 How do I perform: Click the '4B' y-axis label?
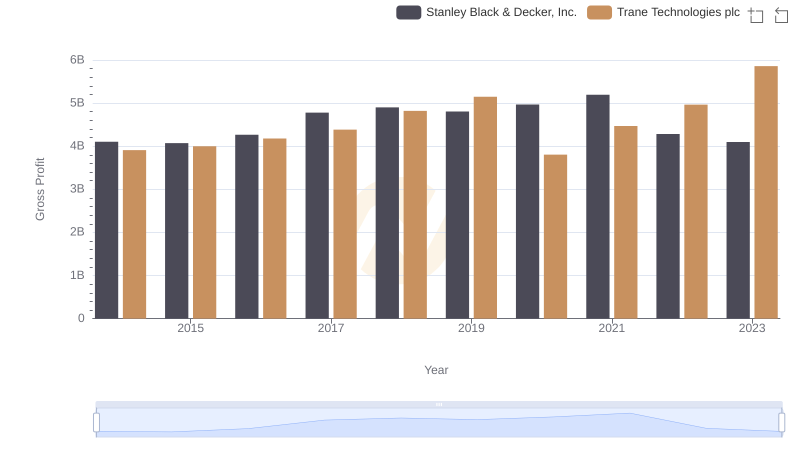[x=77, y=146]
